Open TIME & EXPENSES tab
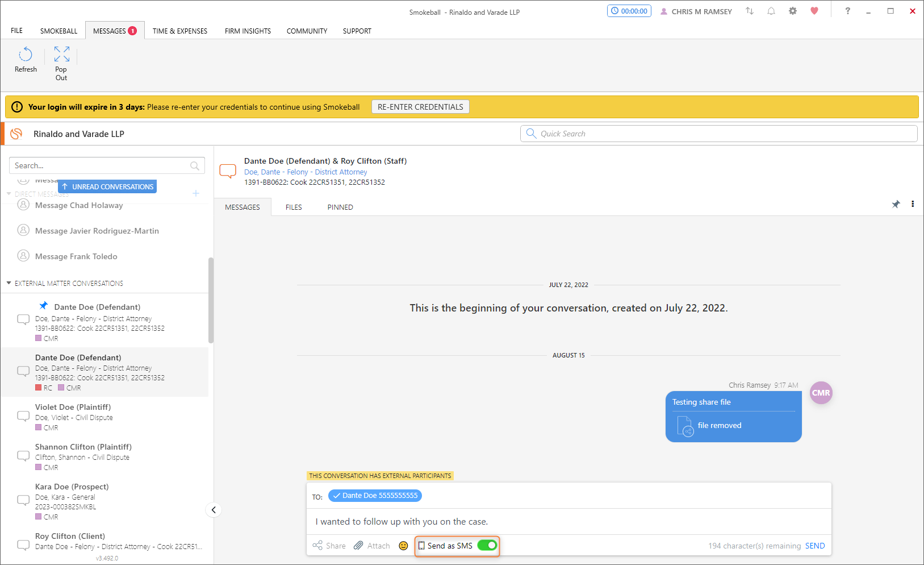The image size is (924, 565). tap(179, 31)
